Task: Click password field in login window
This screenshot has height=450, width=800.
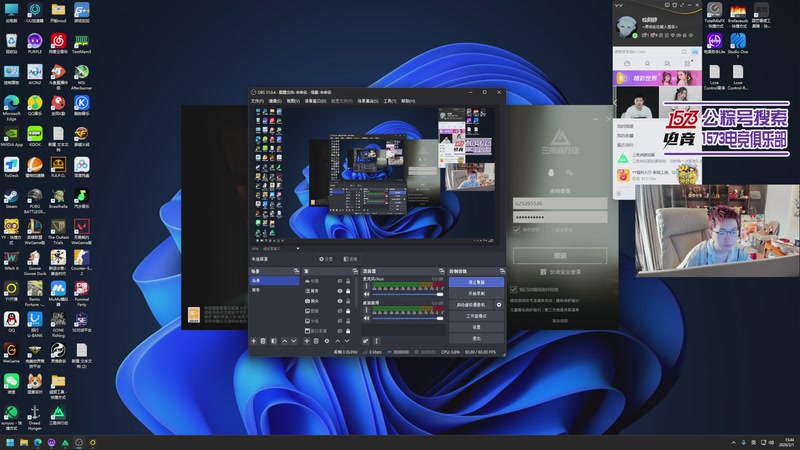Action: click(560, 217)
